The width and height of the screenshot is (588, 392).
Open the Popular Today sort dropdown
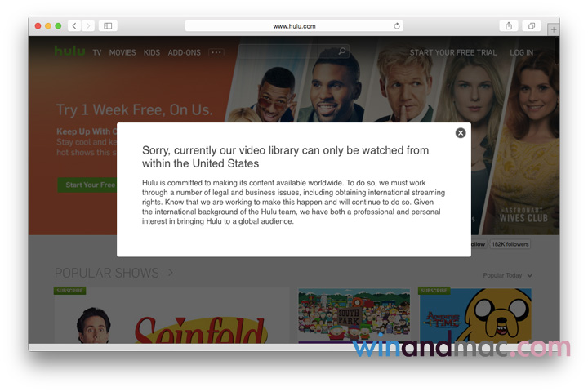pyautogui.click(x=507, y=275)
